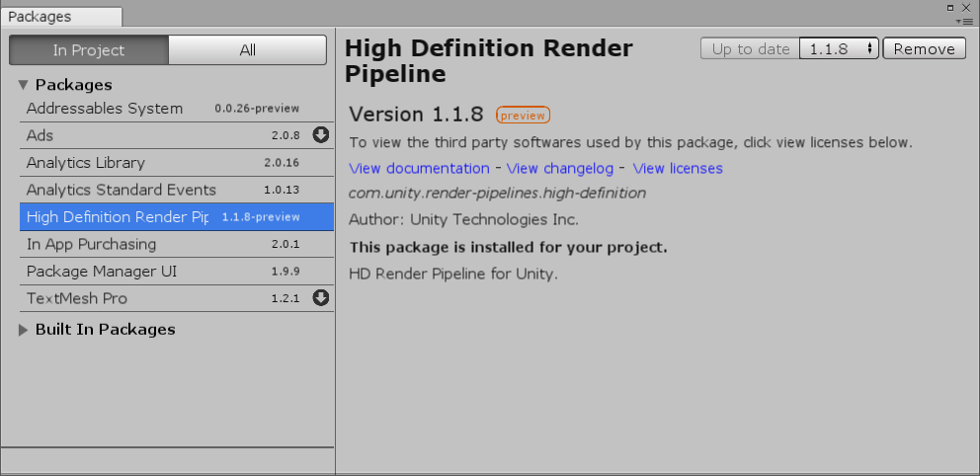980x476 pixels.
Task: Open the View changelog link
Action: pos(560,169)
